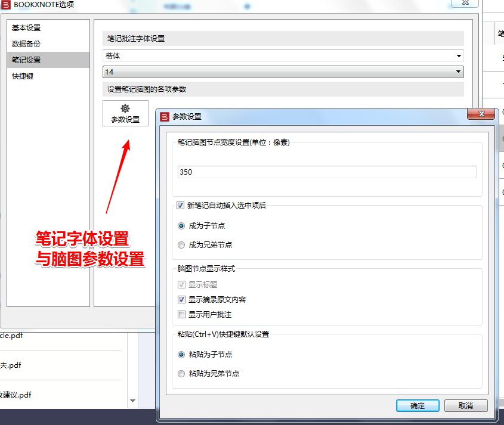The width and height of the screenshot is (504, 425).
Task: Select the 成为子节点 radio button
Action: tap(181, 225)
